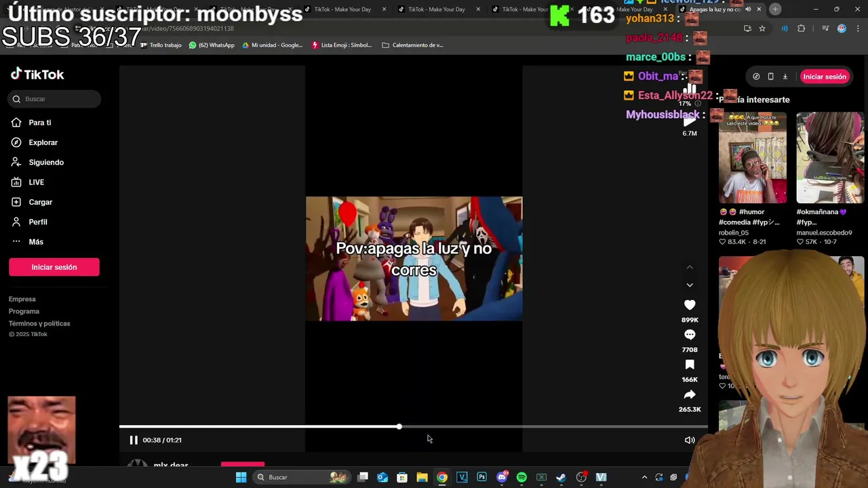The height and width of the screenshot is (488, 868).
Task: Play the centered video with Pov caption
Action: point(414,259)
